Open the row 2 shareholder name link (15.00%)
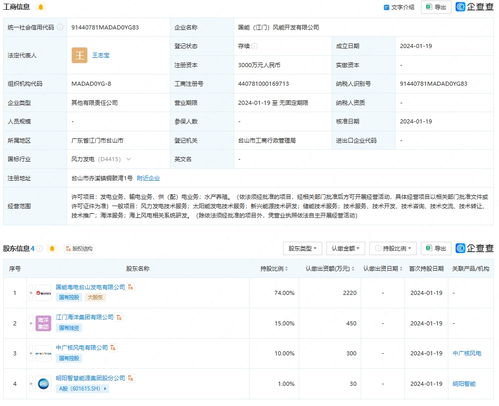 [85, 317]
